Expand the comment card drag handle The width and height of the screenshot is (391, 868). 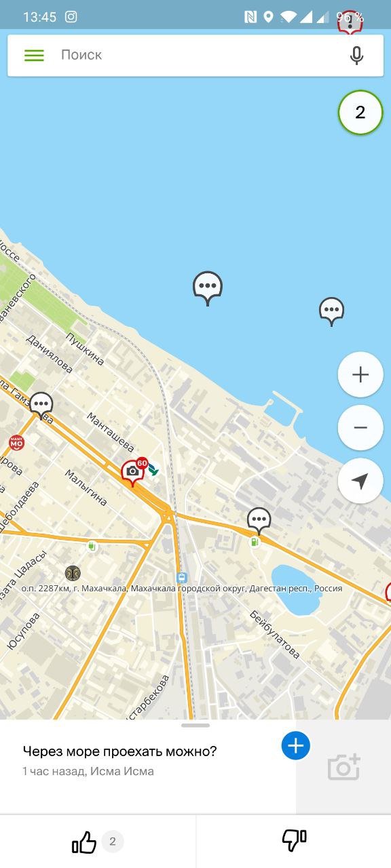pos(195,725)
